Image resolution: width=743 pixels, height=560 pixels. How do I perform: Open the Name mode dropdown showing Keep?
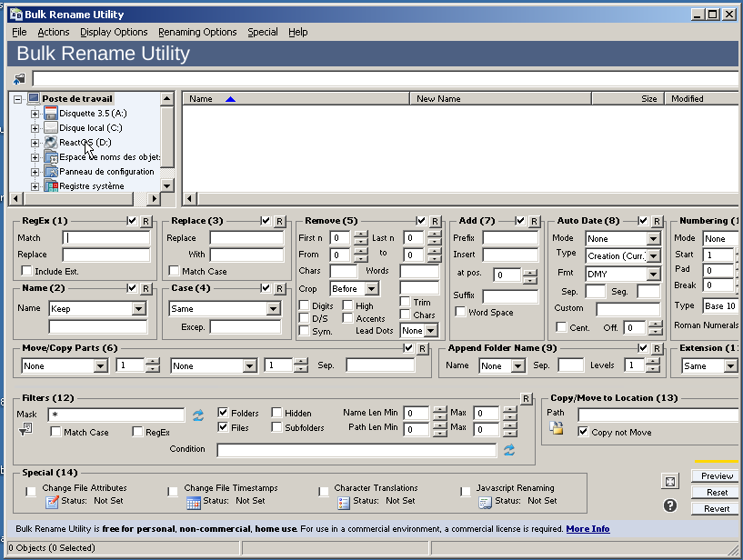(x=139, y=309)
